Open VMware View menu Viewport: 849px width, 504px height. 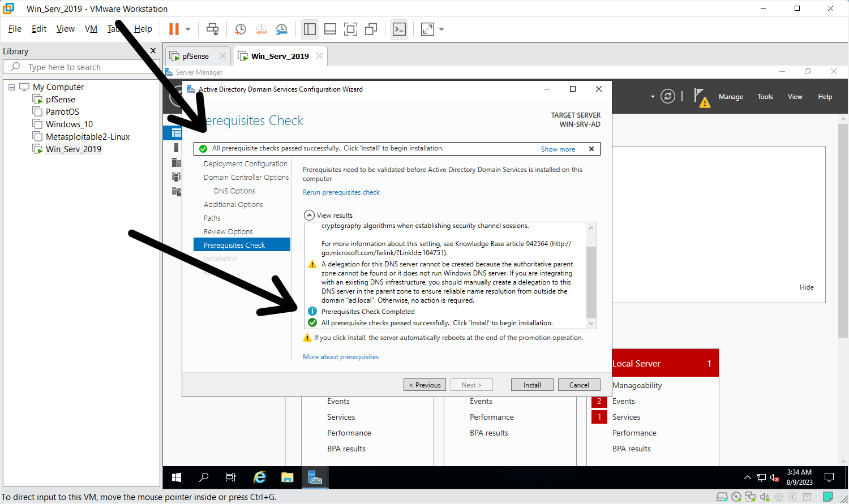coord(66,29)
